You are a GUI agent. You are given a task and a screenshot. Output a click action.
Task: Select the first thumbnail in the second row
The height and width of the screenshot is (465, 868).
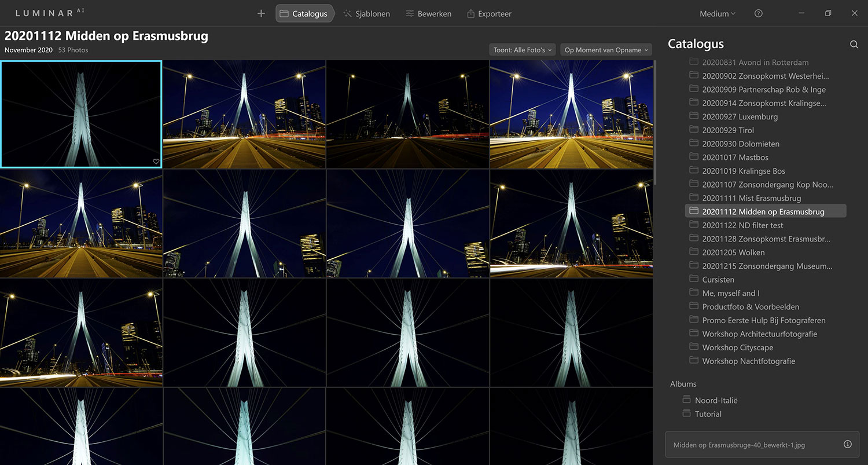pyautogui.click(x=81, y=224)
